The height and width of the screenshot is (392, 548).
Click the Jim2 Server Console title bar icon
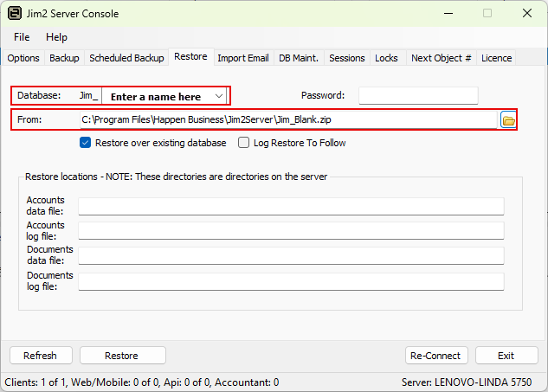pyautogui.click(x=15, y=13)
